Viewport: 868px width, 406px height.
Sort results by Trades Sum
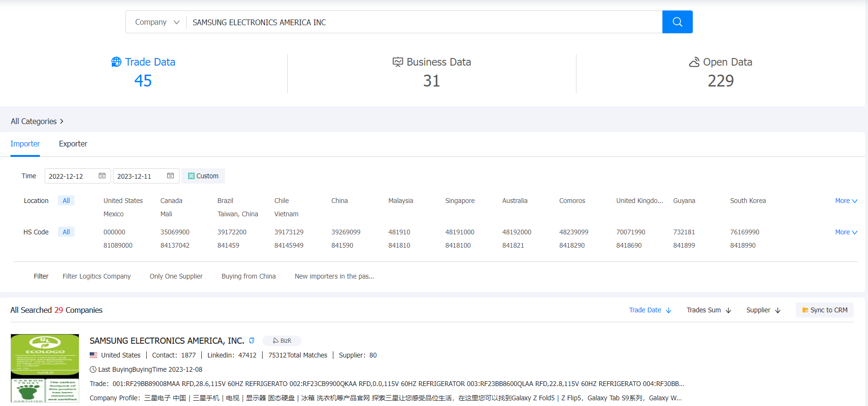pyautogui.click(x=708, y=310)
